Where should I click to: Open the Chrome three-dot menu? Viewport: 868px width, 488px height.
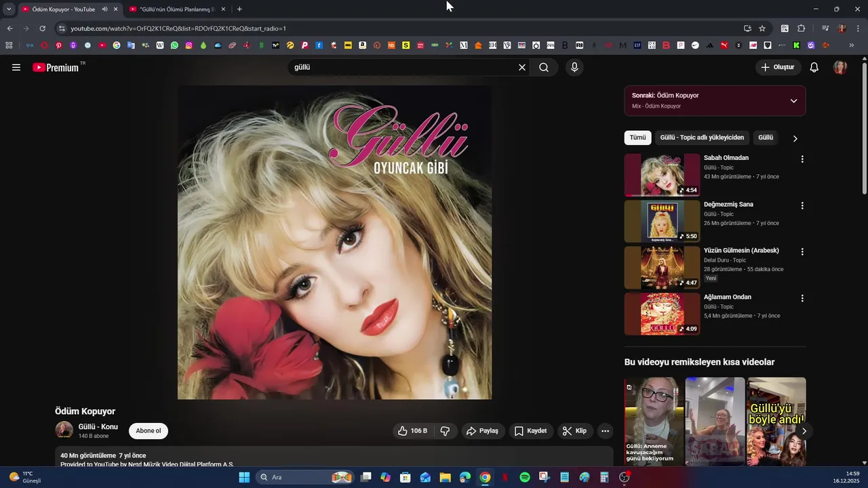pyautogui.click(x=858, y=28)
